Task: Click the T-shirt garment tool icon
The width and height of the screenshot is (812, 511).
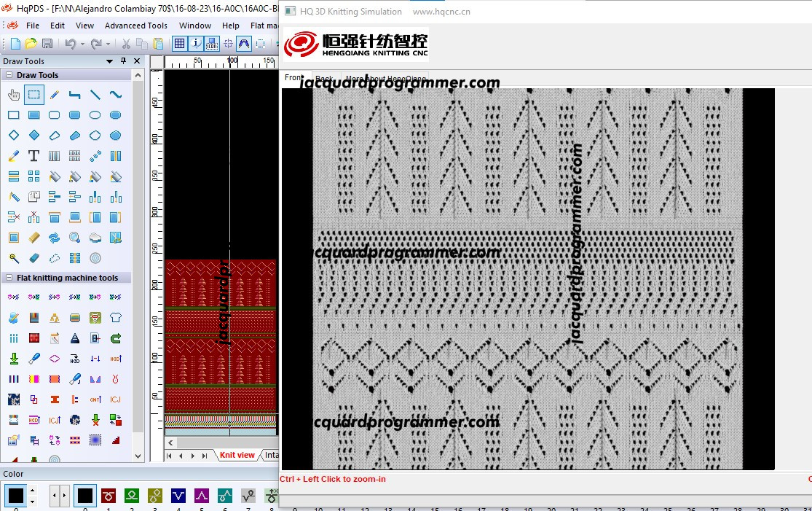Action: pos(116,318)
